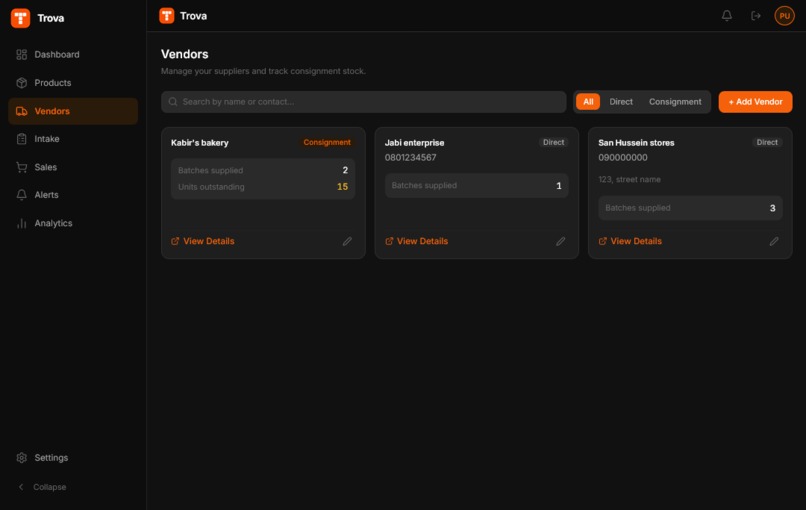Filter vendors by Consignment

tap(675, 102)
